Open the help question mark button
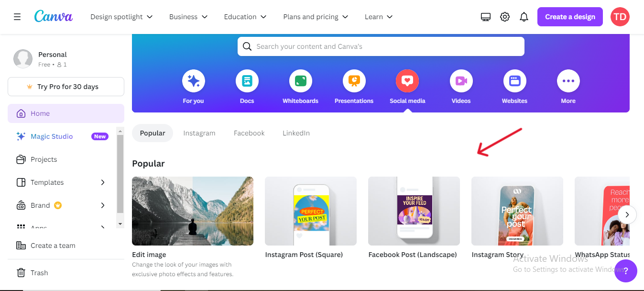The image size is (644, 291). (x=626, y=271)
